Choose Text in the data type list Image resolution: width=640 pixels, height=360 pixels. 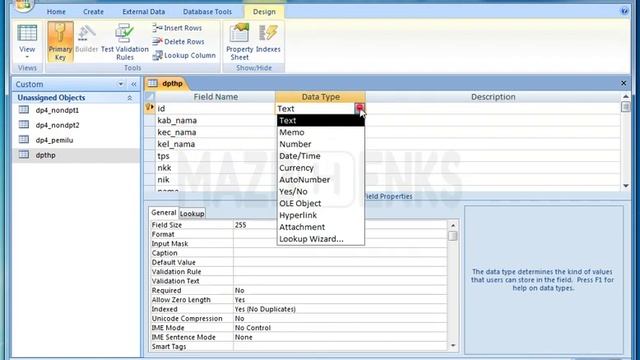tap(320, 120)
